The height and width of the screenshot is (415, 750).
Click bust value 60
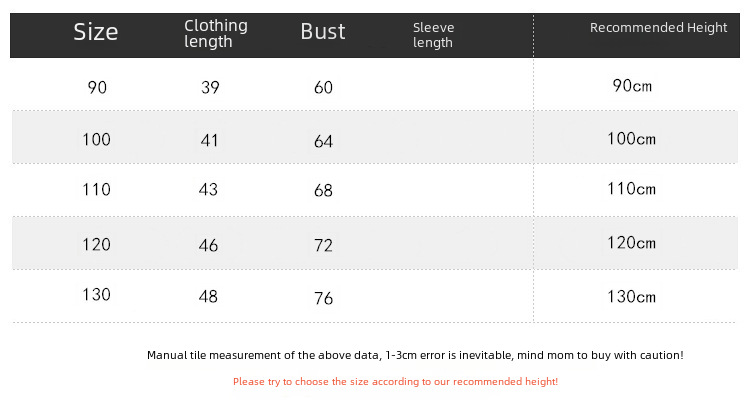tap(323, 88)
